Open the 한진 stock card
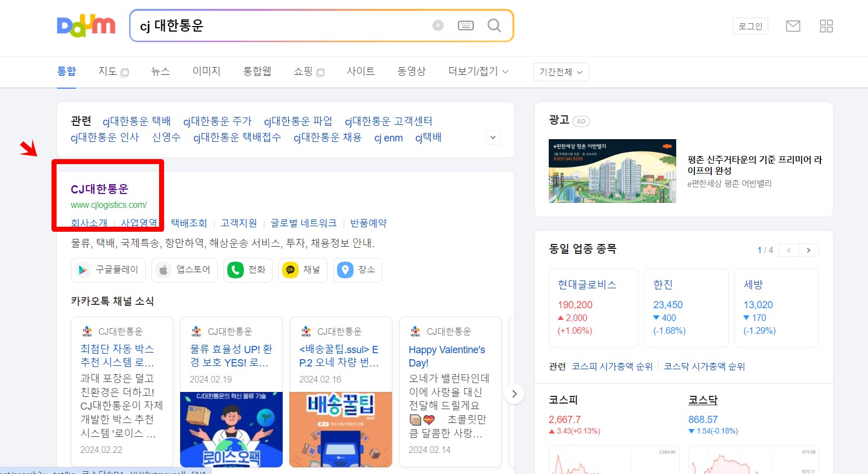 686,308
